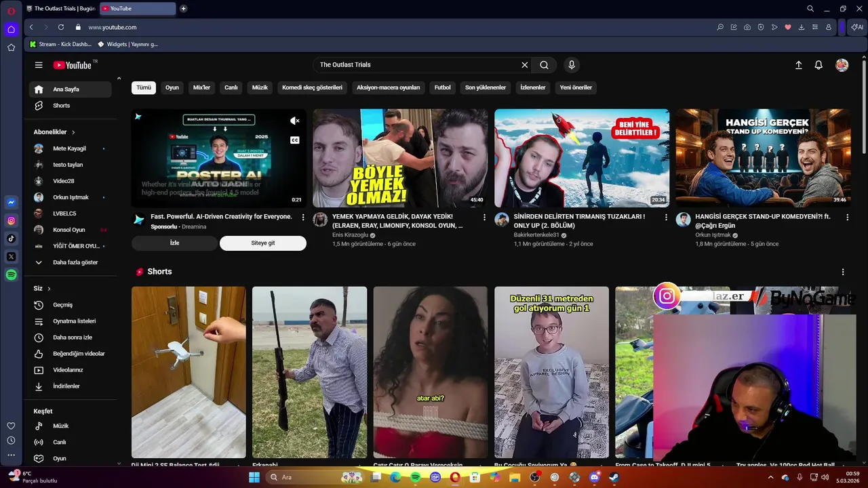Open Daha sonra izle list

point(70,338)
